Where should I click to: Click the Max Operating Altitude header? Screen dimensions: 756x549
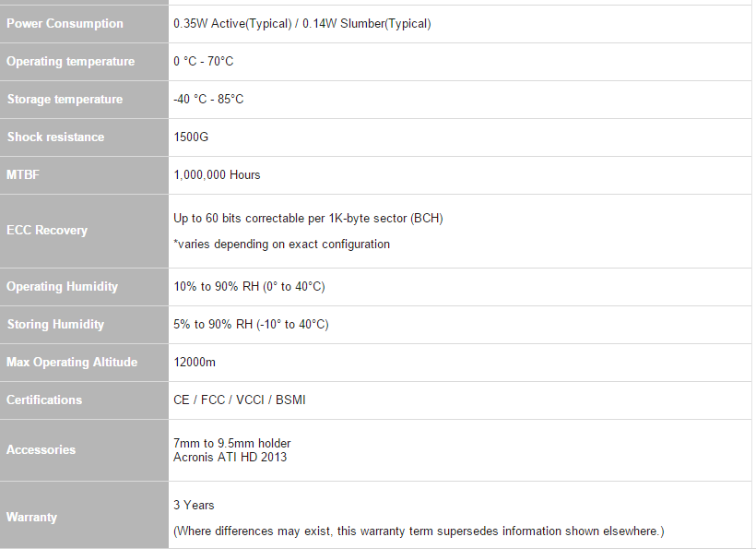72,363
